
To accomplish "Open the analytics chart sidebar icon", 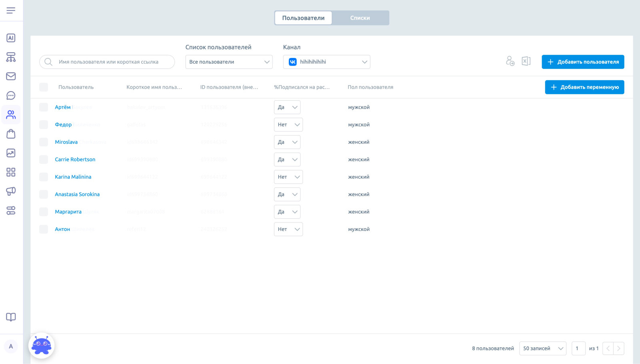I will click(11, 153).
